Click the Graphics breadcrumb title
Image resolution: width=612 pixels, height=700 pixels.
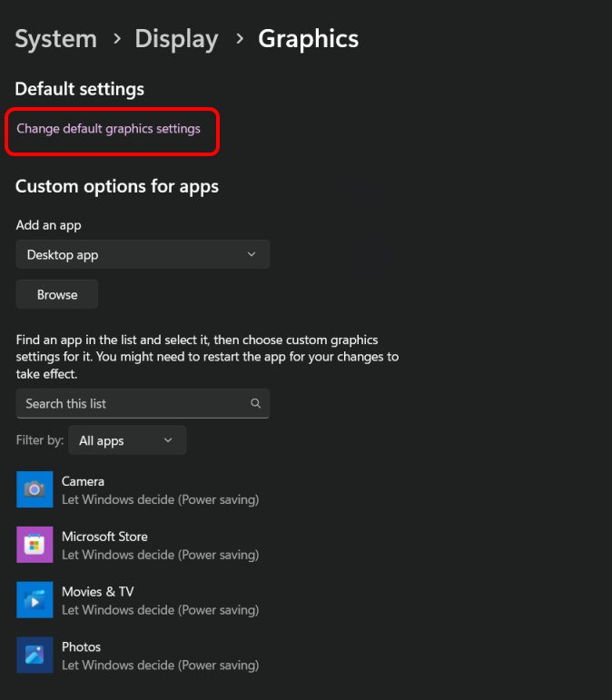308,39
